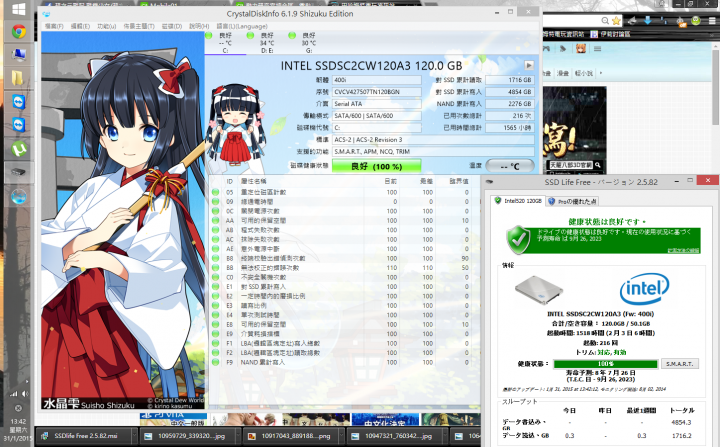Click the chibi Shizuku mascot image
The height and width of the screenshot is (447, 720).
click(x=236, y=125)
